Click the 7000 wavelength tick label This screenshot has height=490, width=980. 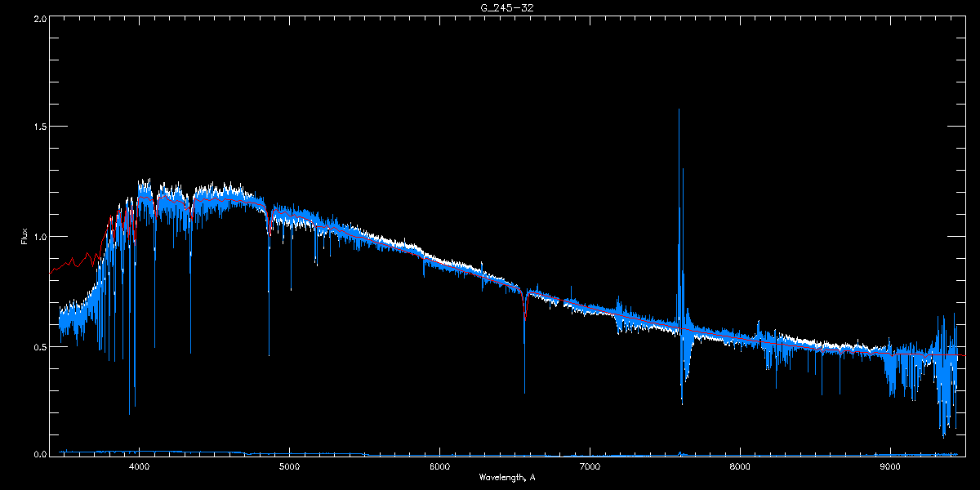point(590,467)
